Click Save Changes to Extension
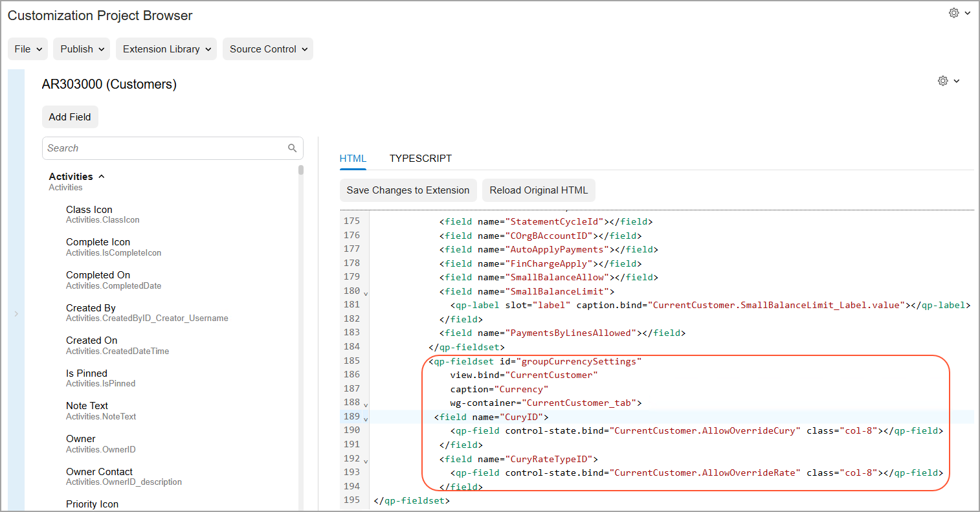Screen dimensions: 980x512 point(408,190)
